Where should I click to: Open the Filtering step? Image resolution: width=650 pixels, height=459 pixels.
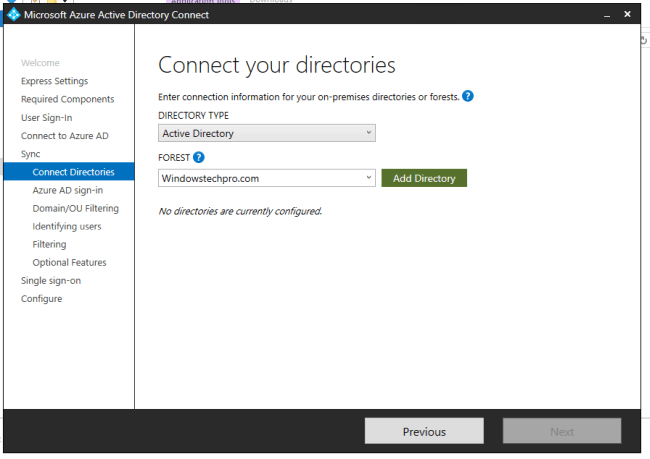[49, 244]
